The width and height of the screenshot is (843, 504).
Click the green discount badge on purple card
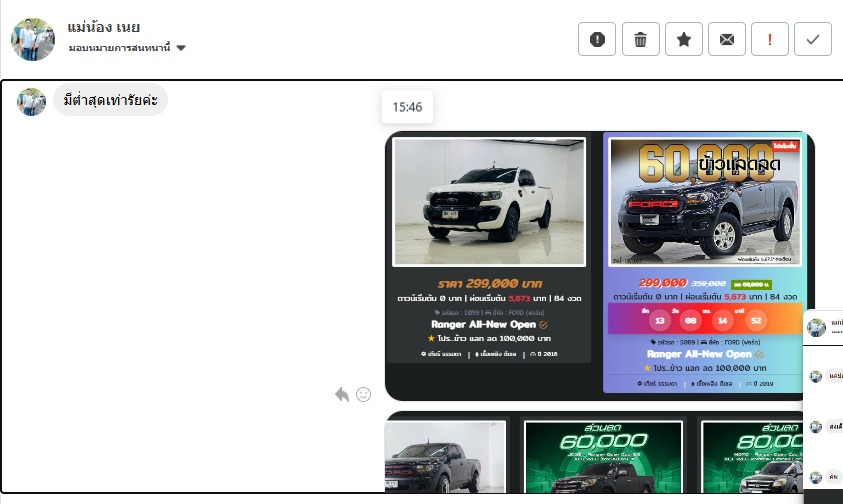[751, 284]
